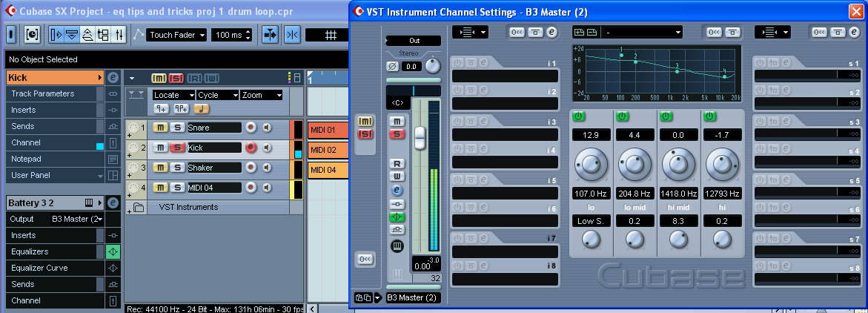Click the grid type icon in the toolbar
The image size is (868, 313).
[331, 35]
